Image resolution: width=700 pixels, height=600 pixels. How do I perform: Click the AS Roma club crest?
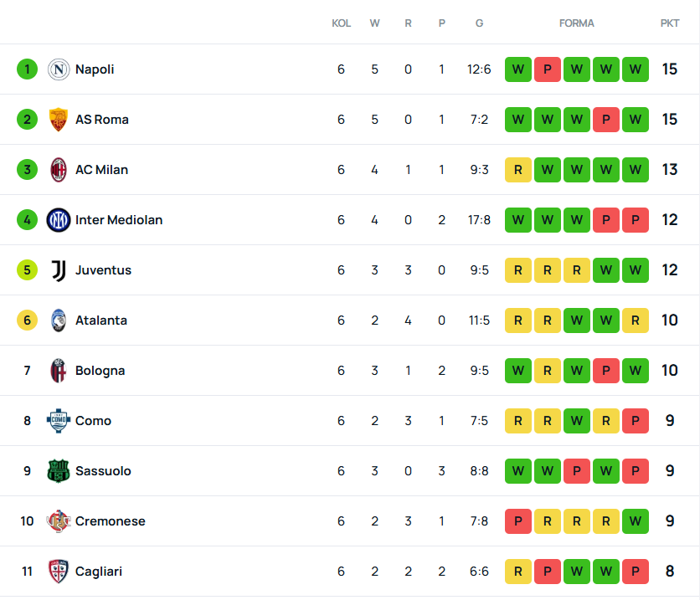[59, 120]
